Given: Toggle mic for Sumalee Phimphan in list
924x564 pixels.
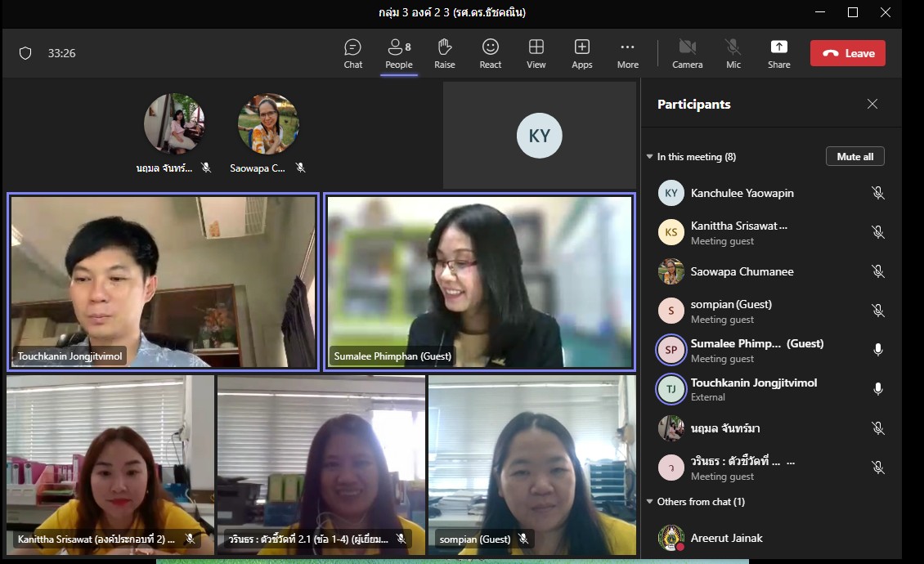Looking at the screenshot, I should [877, 350].
